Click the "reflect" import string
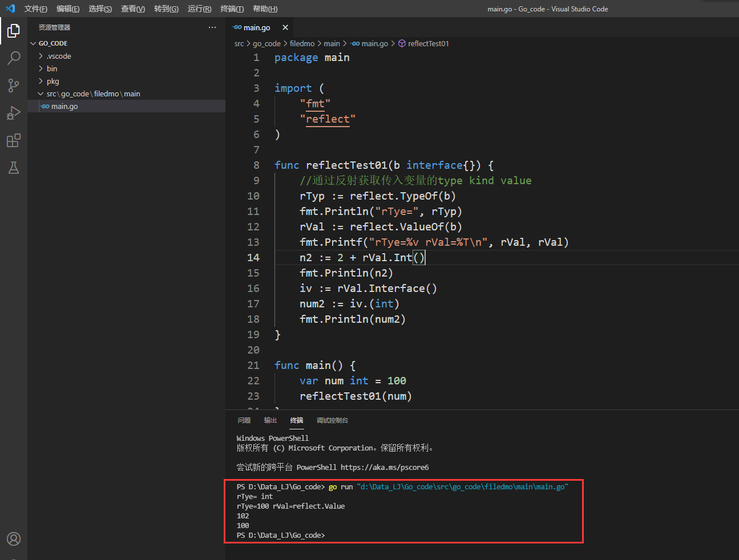This screenshot has width=739, height=560. 328,119
